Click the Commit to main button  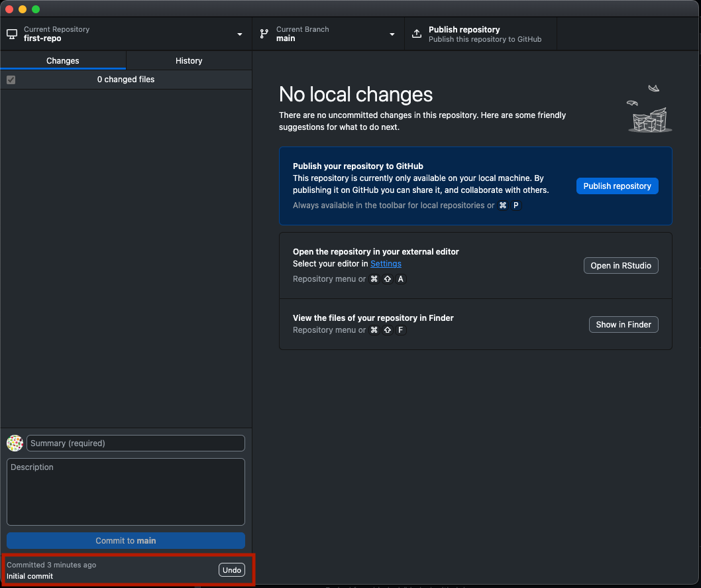(126, 541)
